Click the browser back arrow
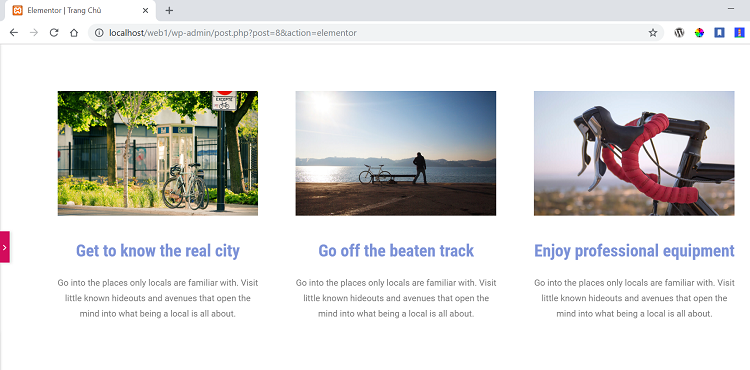The height and width of the screenshot is (370, 750). tap(13, 33)
